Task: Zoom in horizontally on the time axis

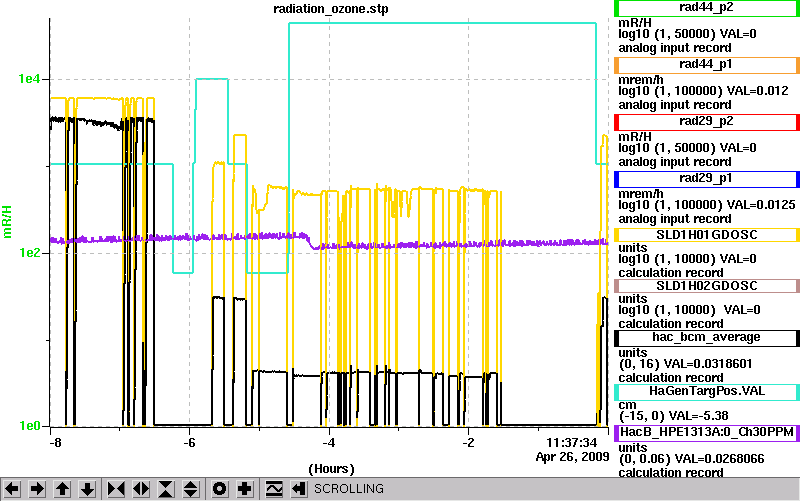Action: tap(116, 489)
